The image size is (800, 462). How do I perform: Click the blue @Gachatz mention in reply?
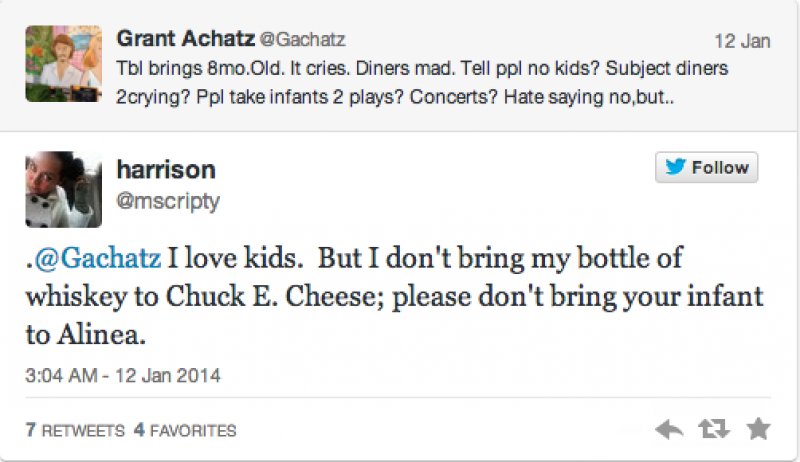pos(97,258)
